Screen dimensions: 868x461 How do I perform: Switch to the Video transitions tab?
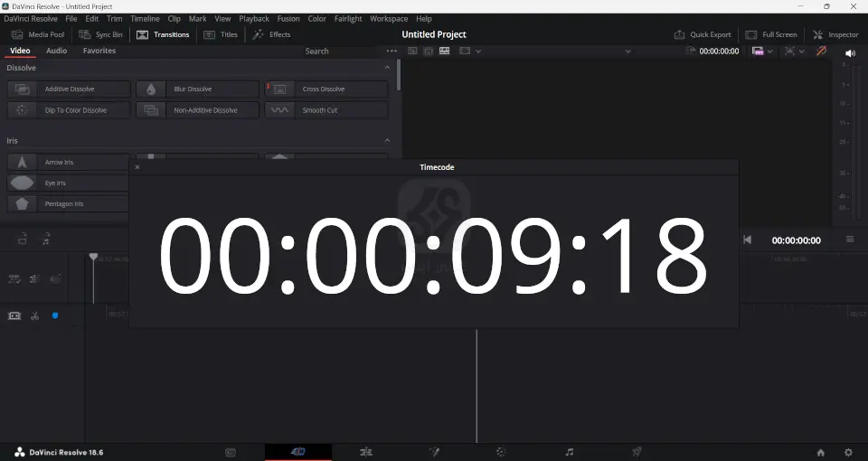pos(20,51)
